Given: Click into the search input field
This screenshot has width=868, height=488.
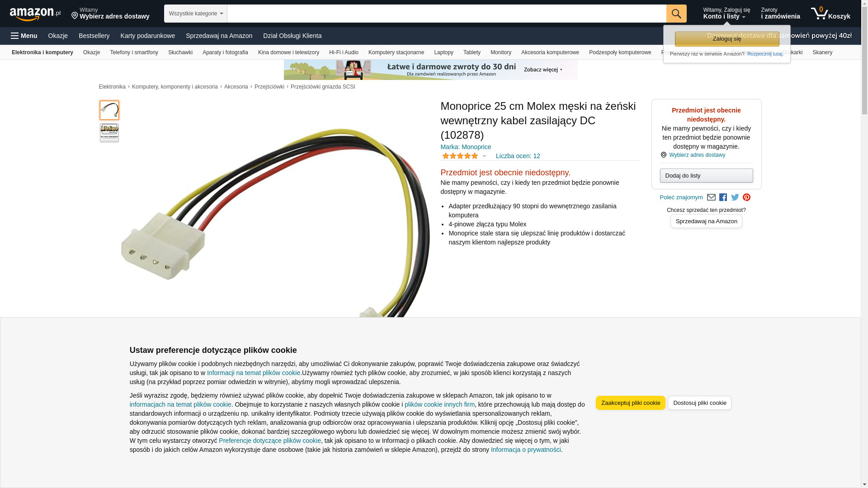Looking at the screenshot, I should (x=447, y=14).
